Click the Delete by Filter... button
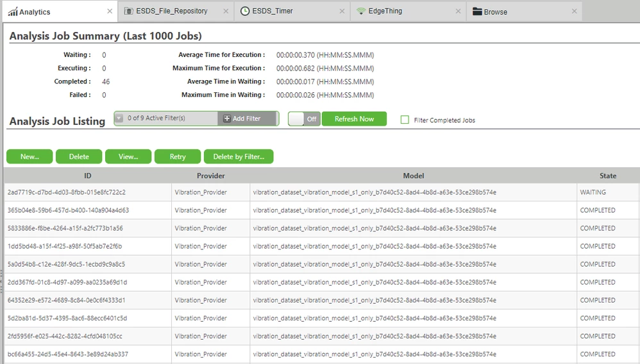The width and height of the screenshot is (640, 364). tap(239, 156)
